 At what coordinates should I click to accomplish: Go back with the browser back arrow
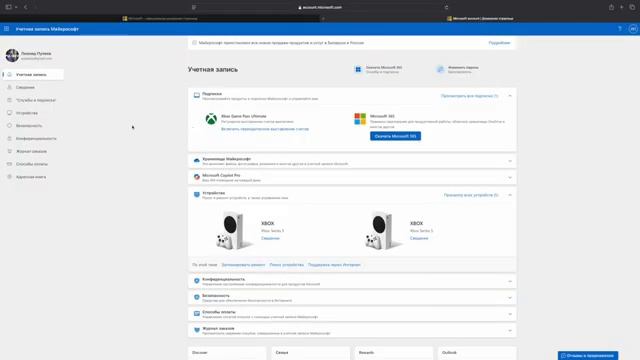(25, 7)
